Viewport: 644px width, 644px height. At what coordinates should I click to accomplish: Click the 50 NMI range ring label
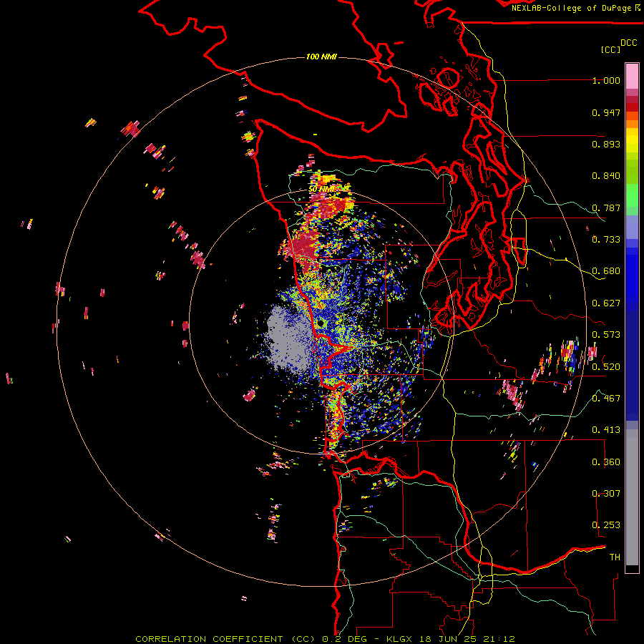[x=321, y=190]
